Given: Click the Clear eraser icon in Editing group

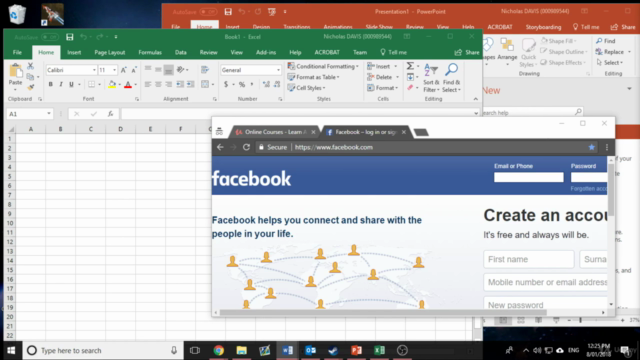Looking at the screenshot, I should (x=410, y=87).
